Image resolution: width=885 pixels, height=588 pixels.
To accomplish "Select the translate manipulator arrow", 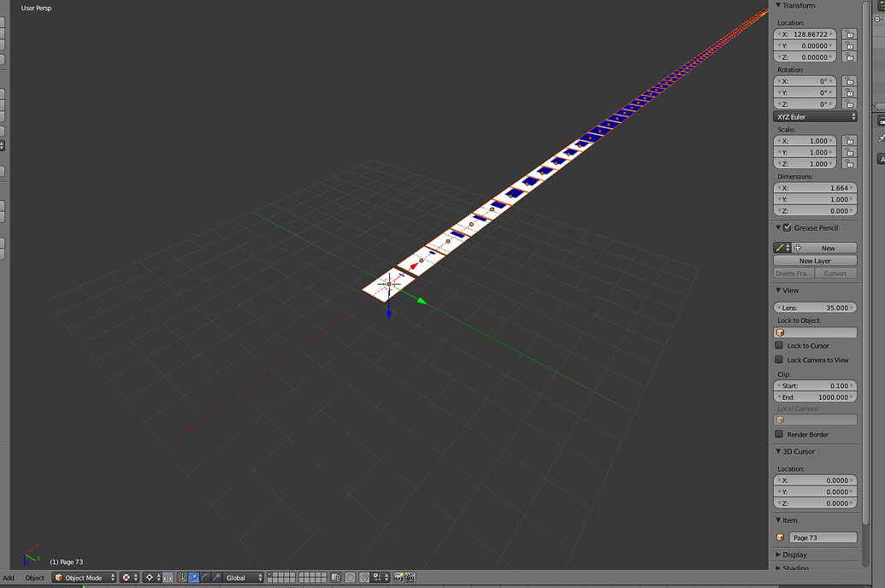I will coord(193,577).
